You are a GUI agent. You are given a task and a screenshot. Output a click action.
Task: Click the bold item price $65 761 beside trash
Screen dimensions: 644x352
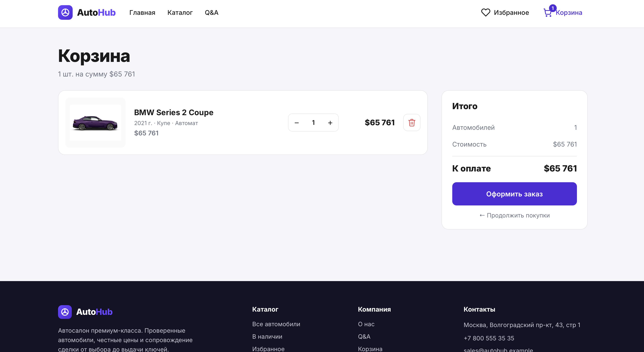380,122
